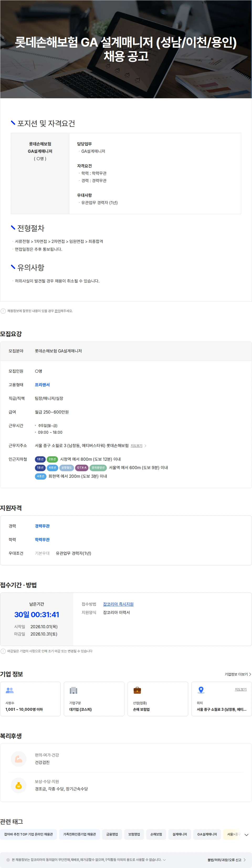Select the 금융영업 tag
252x868 pixels.
coord(112,834)
